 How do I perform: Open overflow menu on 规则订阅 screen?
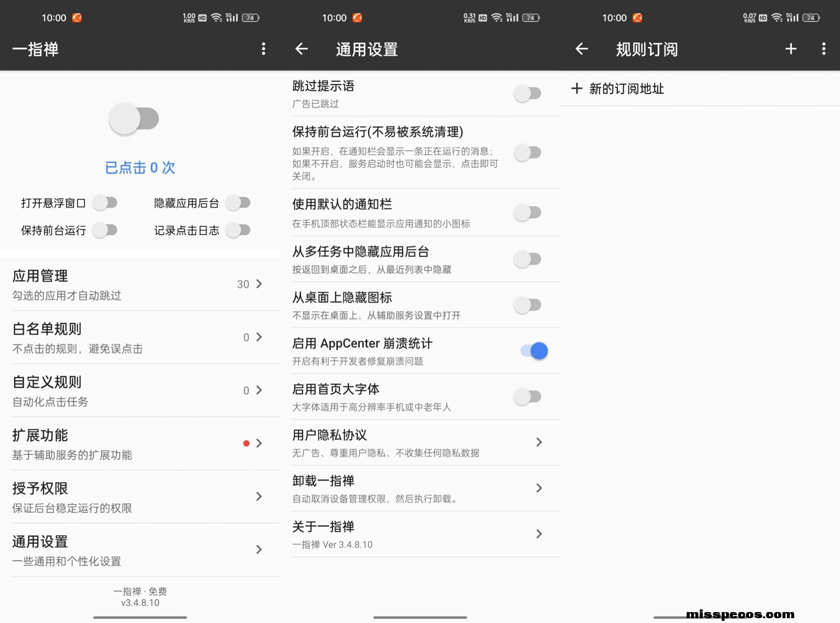(x=824, y=49)
